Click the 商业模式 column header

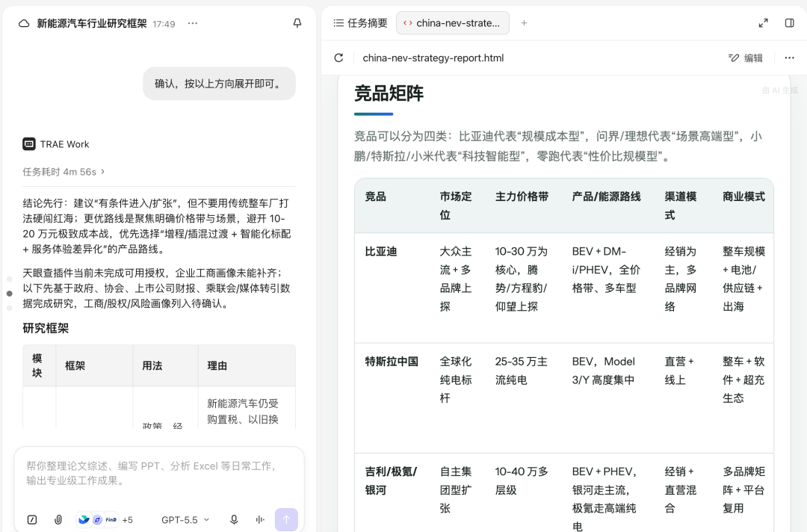coord(743,197)
